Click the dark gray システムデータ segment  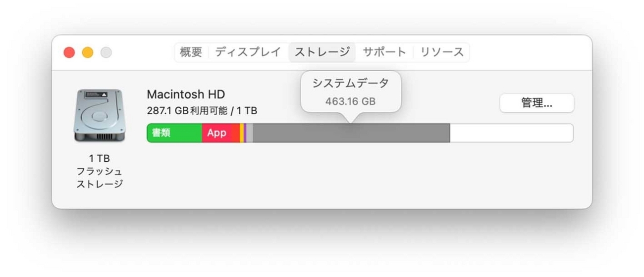(351, 133)
